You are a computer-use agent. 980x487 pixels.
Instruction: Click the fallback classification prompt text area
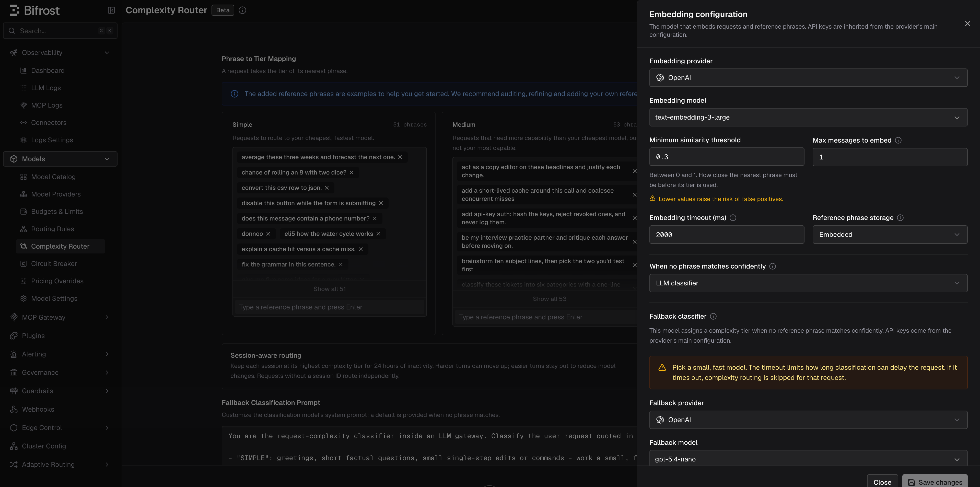coord(429,446)
